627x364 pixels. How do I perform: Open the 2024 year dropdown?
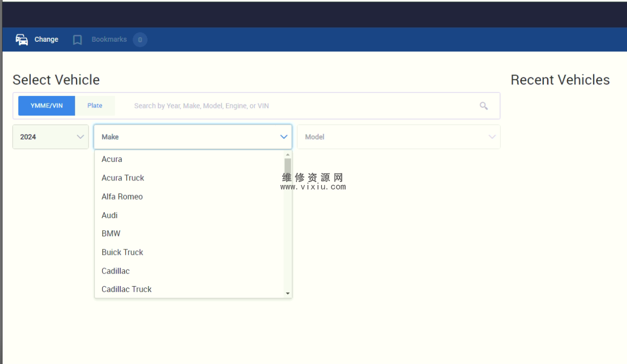50,137
